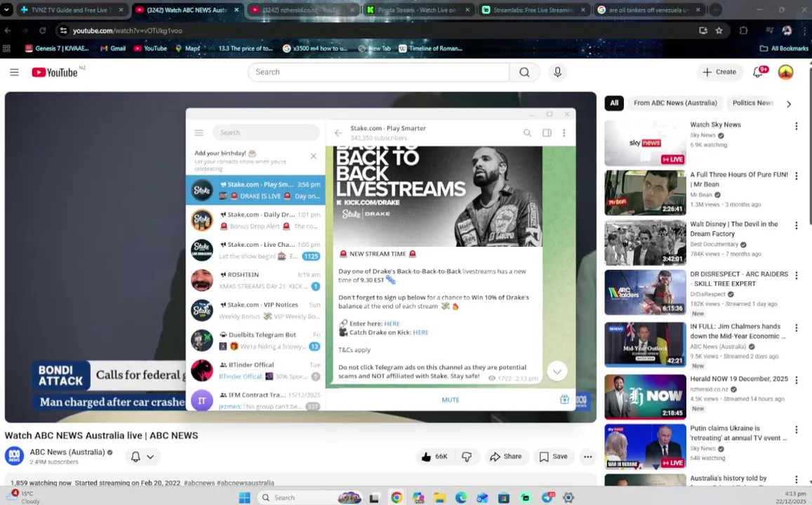Open the YouTube hamburger guide menu
The width and height of the screenshot is (812, 505).
click(15, 72)
